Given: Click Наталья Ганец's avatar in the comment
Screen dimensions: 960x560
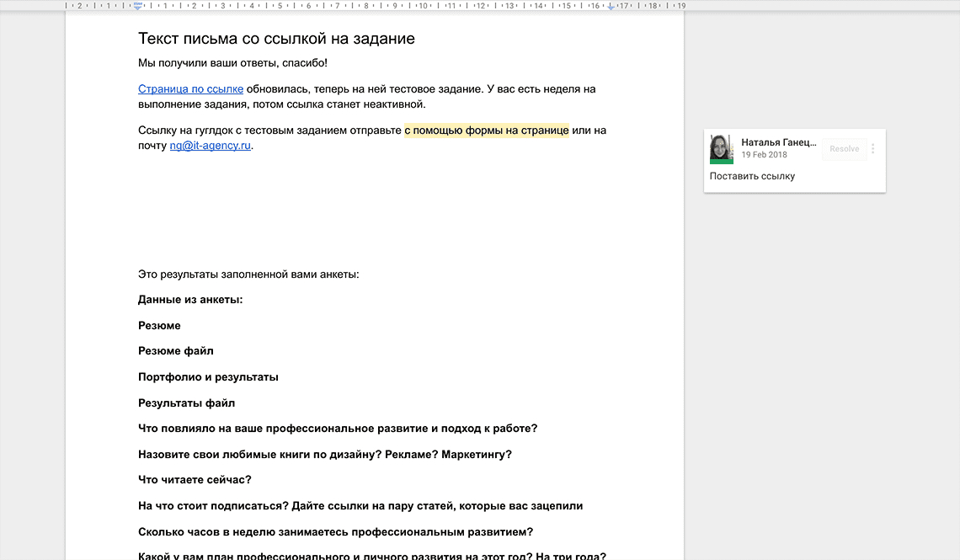Looking at the screenshot, I should (722, 149).
